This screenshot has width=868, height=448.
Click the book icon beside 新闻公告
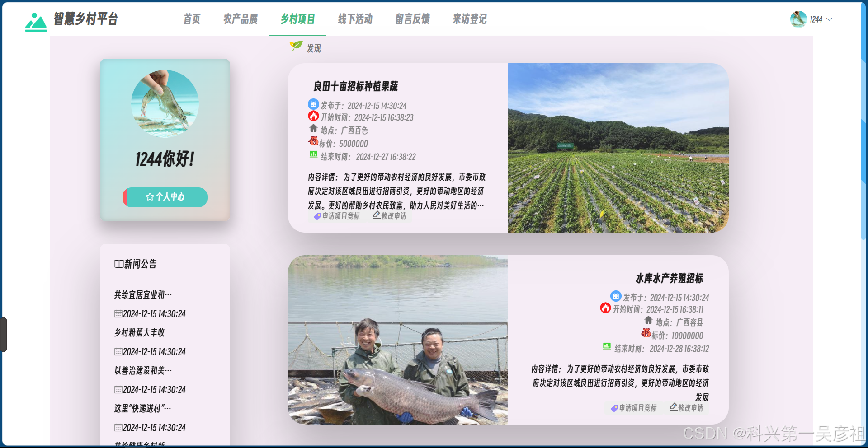click(x=119, y=264)
